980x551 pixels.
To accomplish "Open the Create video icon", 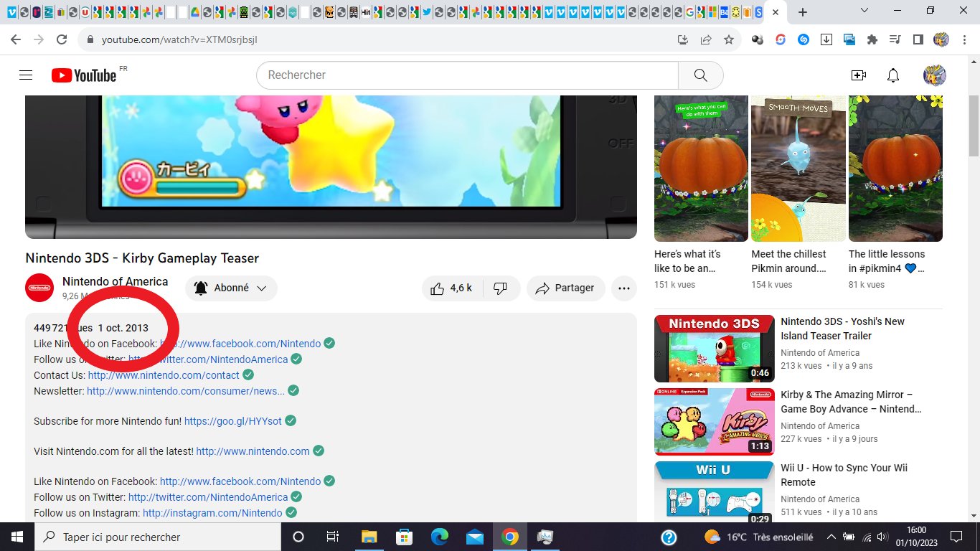I will click(x=858, y=75).
